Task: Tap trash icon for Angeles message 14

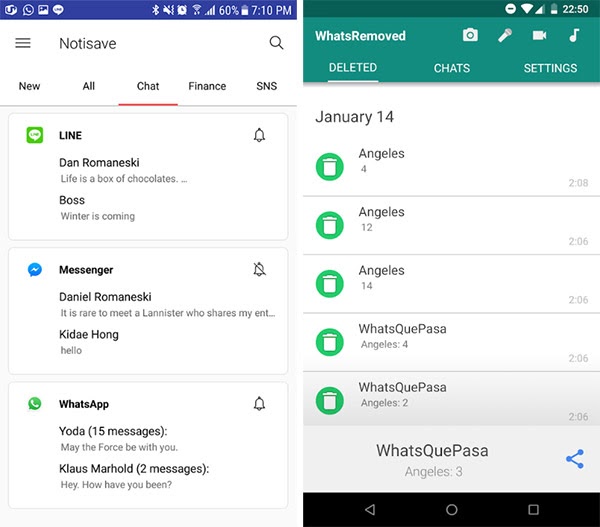Action: pyautogui.click(x=329, y=284)
